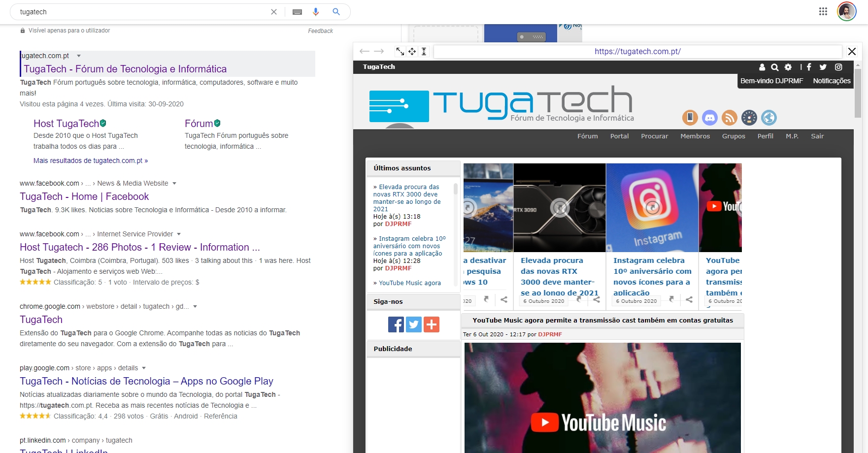Screen dimensions: 868x453
Task: Click Bem-vindo DJPRMF in header
Action: point(771,81)
